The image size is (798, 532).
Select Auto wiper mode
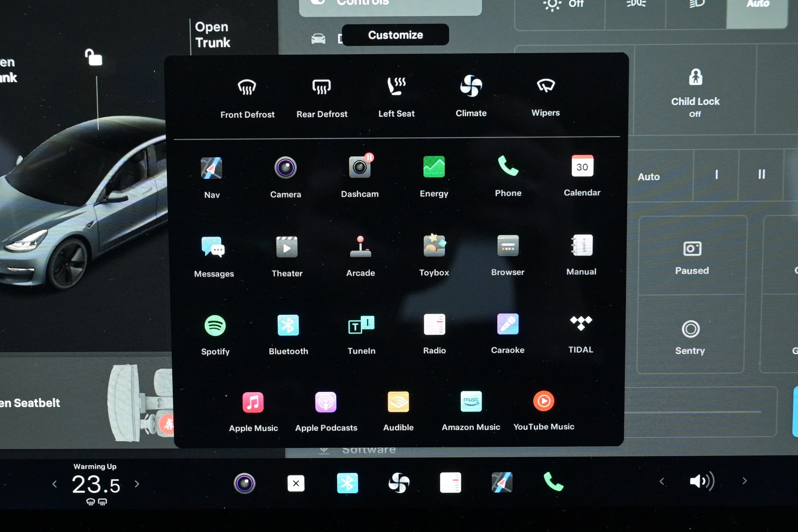coord(648,177)
